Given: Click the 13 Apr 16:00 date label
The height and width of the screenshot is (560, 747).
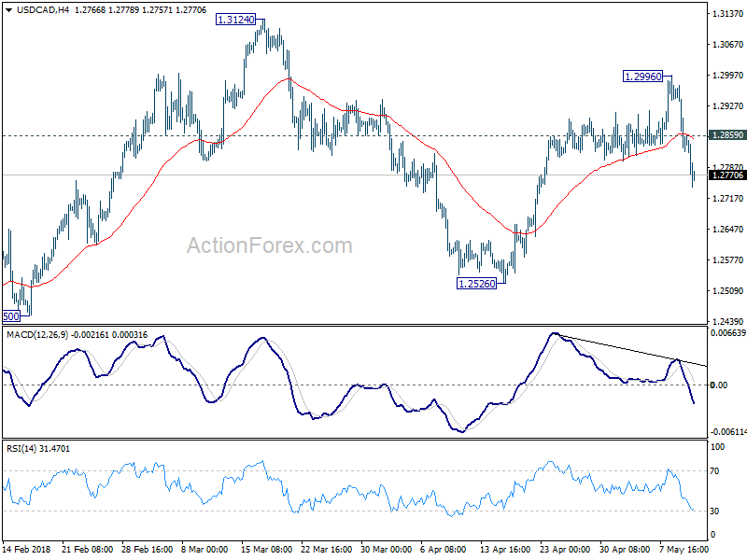Looking at the screenshot, I should 505,549.
